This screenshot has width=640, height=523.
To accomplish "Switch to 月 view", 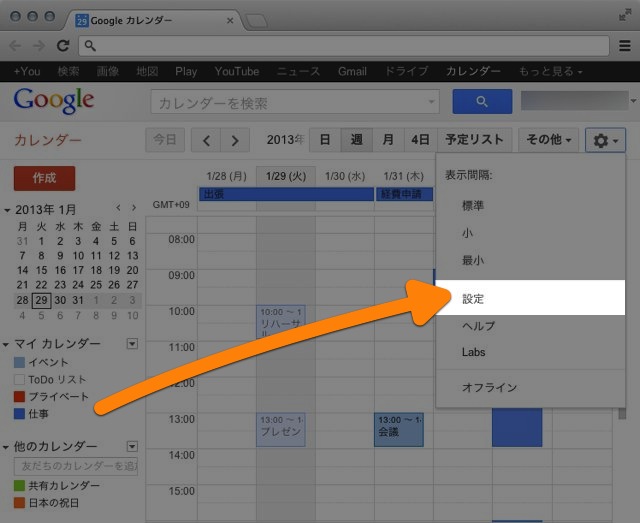I will tap(388, 140).
